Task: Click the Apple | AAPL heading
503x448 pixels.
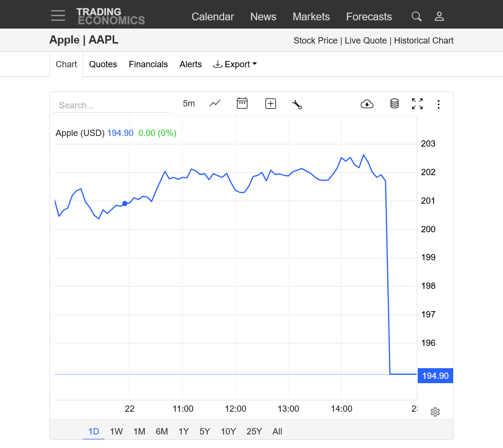Action: click(x=84, y=40)
